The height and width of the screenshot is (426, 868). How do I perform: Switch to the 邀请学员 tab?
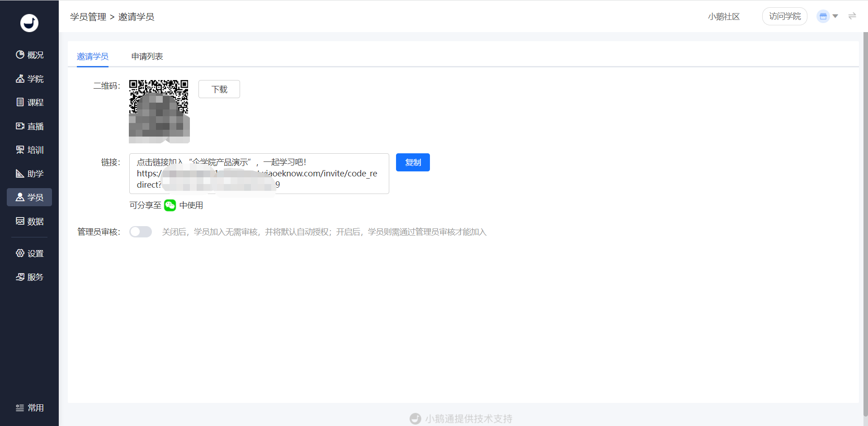93,57
